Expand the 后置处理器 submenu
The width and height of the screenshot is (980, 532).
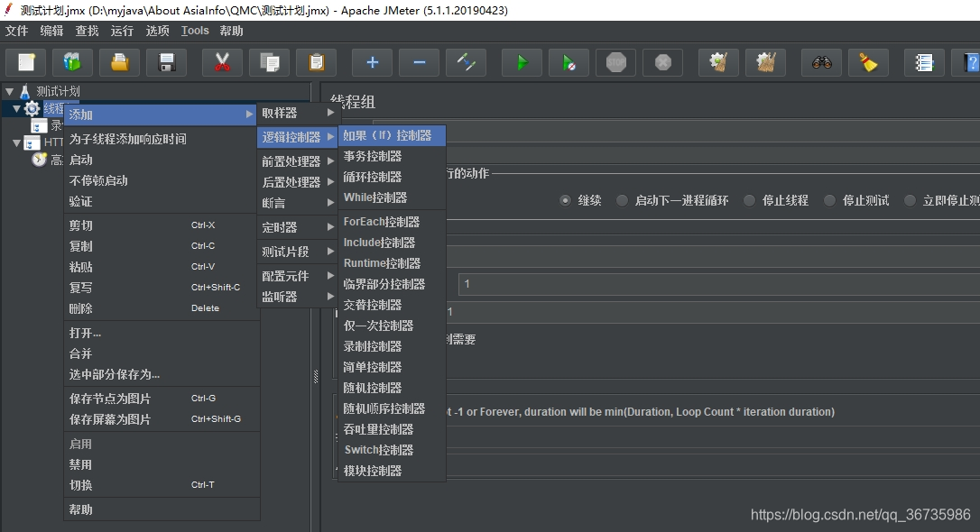click(x=298, y=182)
